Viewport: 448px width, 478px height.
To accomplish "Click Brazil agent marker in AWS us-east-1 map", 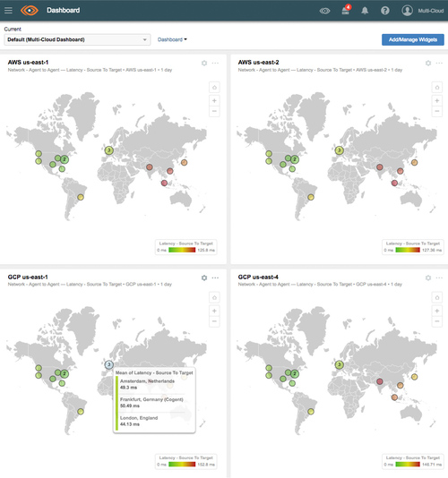I will pos(81,197).
